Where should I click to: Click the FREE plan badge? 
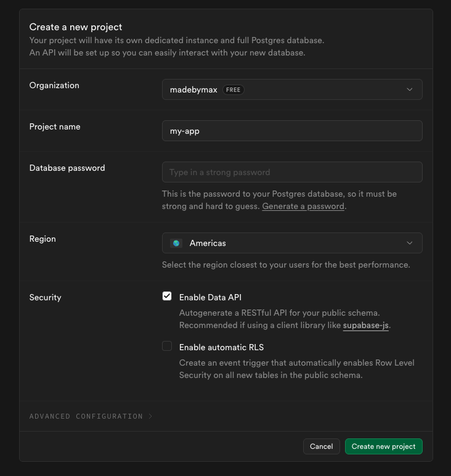click(x=234, y=90)
